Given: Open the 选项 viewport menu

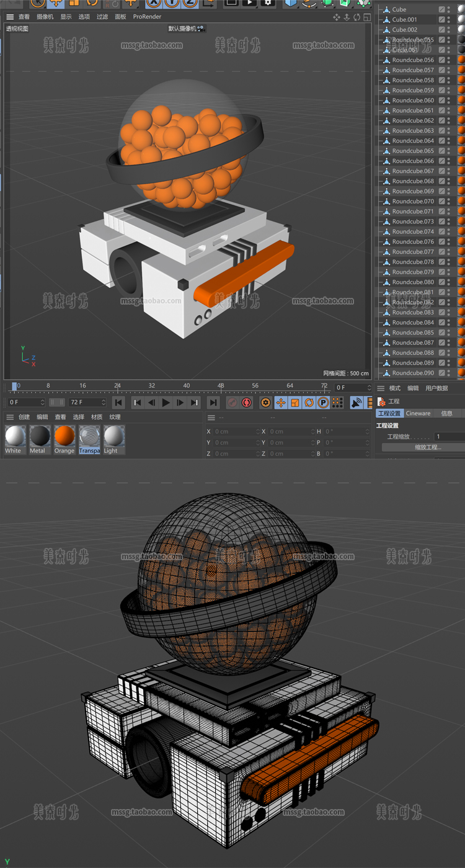Looking at the screenshot, I should tap(84, 17).
